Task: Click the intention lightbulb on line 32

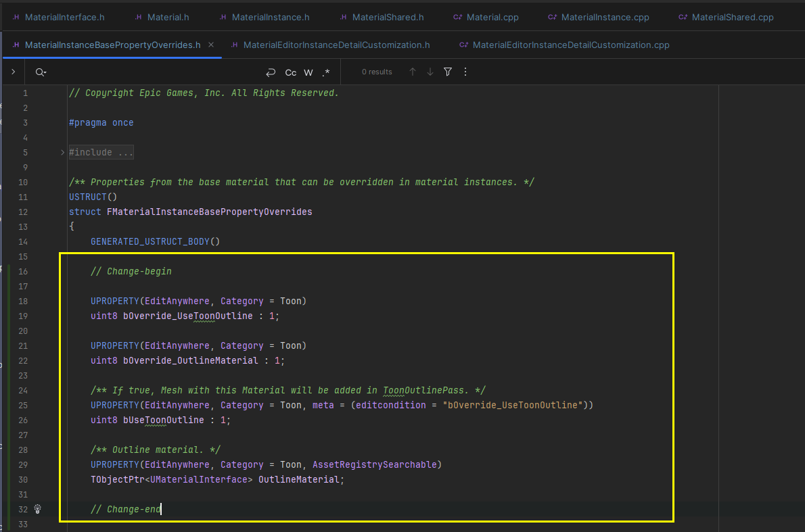Action: [x=37, y=509]
